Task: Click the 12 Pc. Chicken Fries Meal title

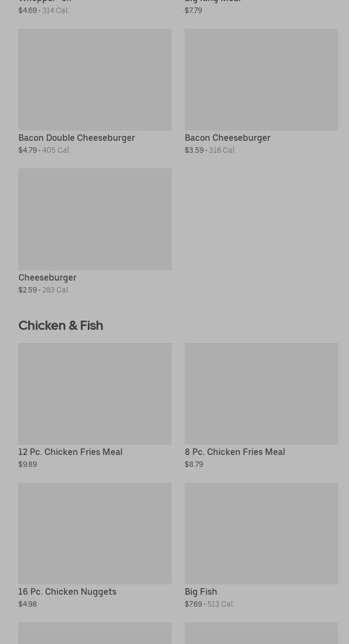Action: [70, 452]
